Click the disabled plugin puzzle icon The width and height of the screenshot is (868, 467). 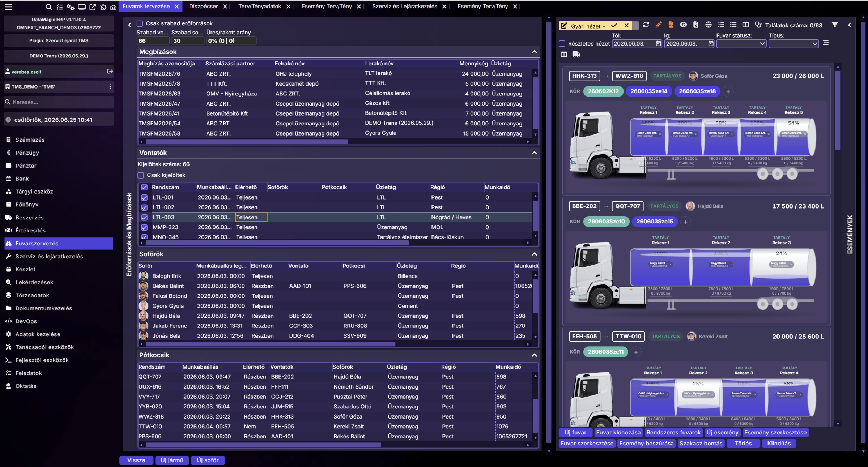(103, 7)
